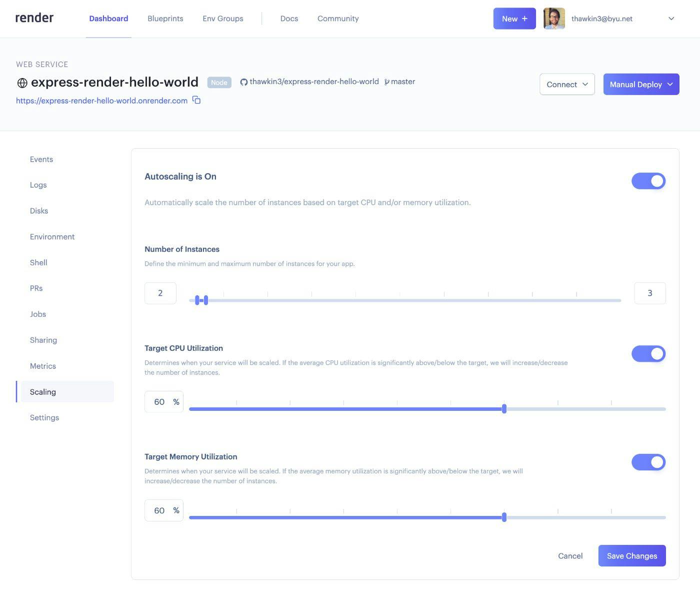Disable Target CPU Utilization toggle
700x594 pixels.
(648, 354)
